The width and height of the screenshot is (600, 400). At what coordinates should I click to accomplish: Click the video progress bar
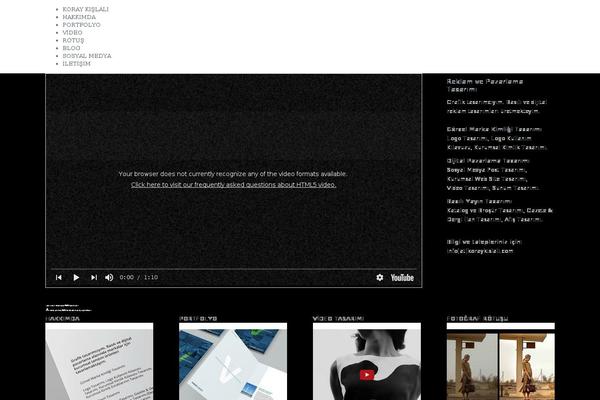233,269
